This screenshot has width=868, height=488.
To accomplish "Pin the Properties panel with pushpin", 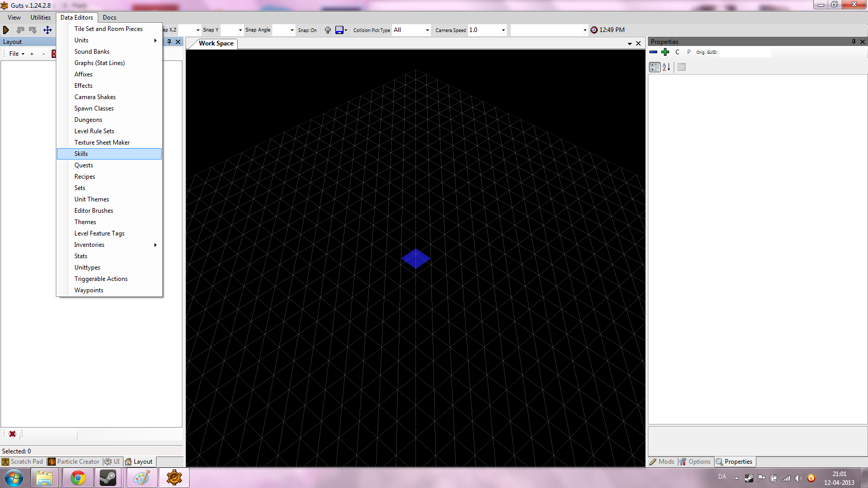I will 854,42.
